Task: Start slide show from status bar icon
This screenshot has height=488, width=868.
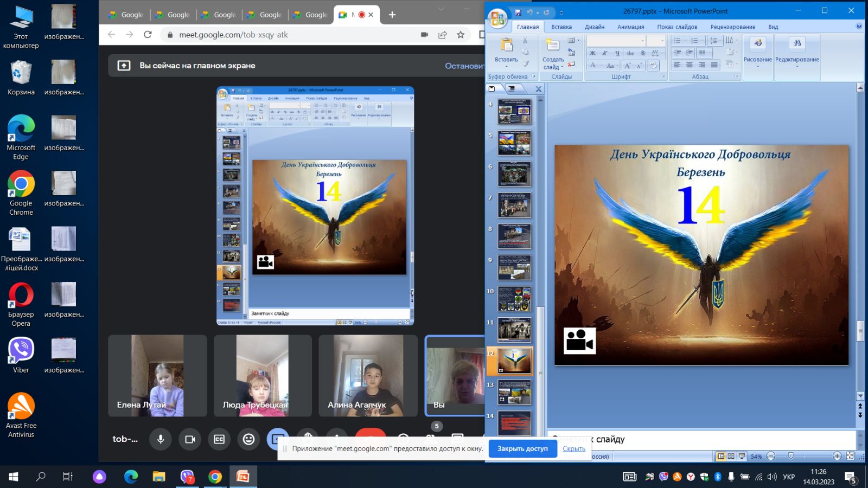Action: point(742,456)
